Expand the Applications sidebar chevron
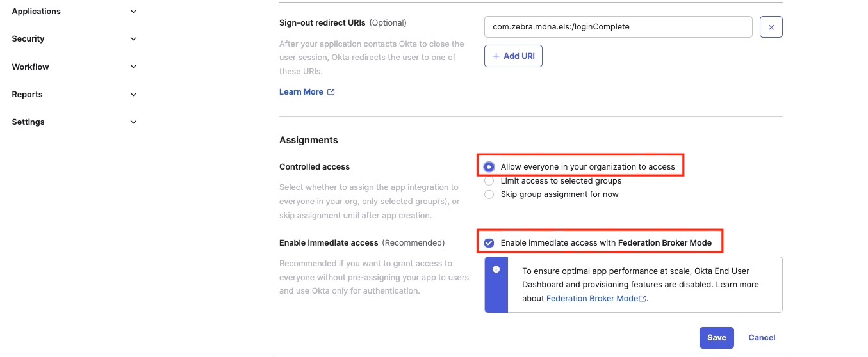Image resolution: width=868 pixels, height=357 pixels. 133,12
